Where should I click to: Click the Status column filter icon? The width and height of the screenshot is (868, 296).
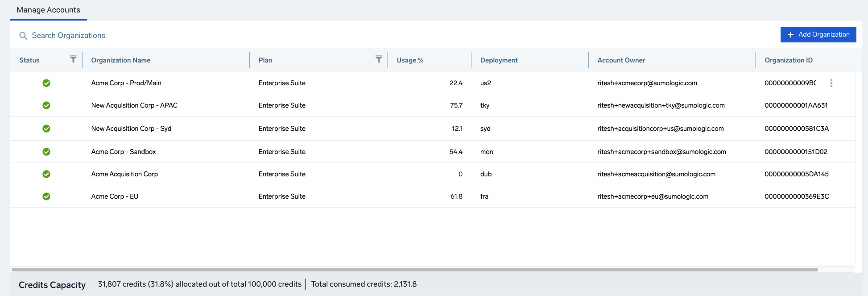pyautogui.click(x=73, y=59)
